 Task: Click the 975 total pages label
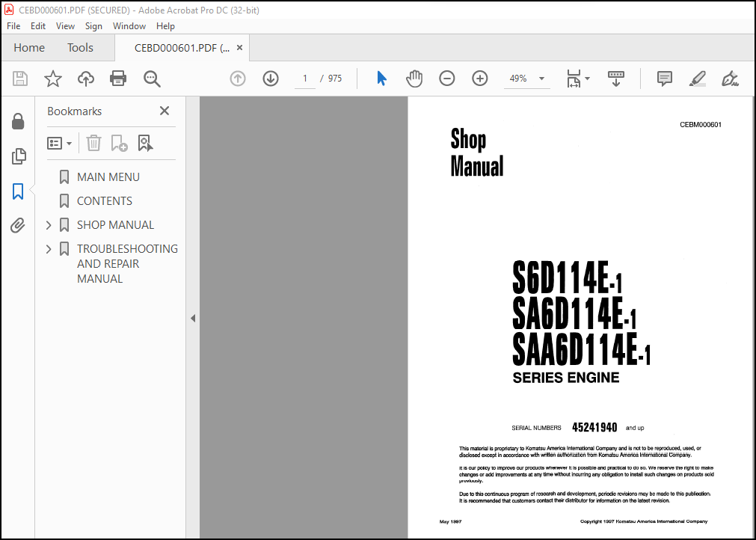coord(334,79)
